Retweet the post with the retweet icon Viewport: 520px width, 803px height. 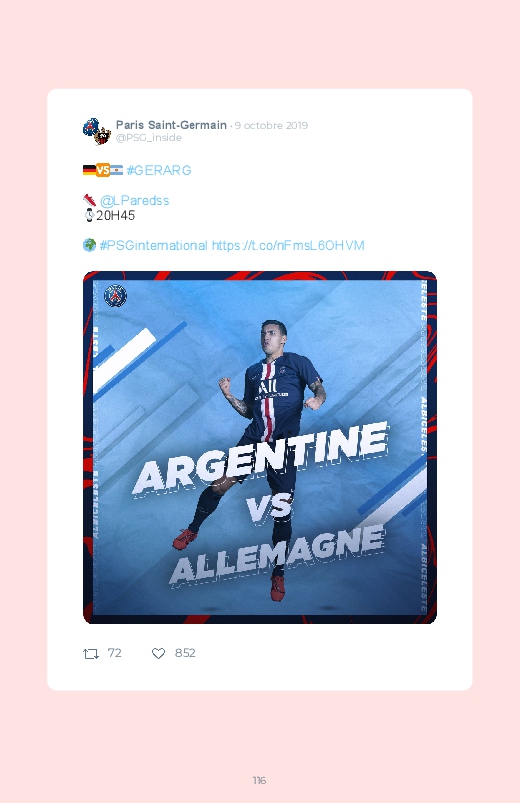[x=91, y=653]
